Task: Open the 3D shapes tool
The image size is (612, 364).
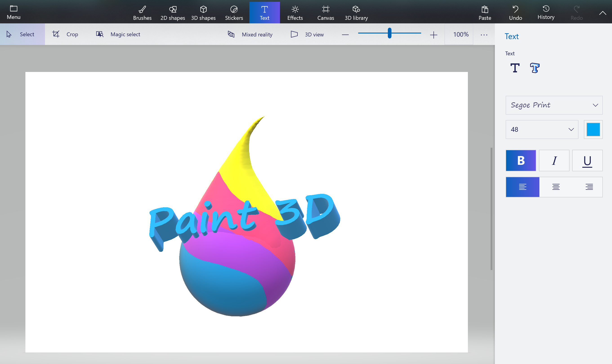Action: 203,12
